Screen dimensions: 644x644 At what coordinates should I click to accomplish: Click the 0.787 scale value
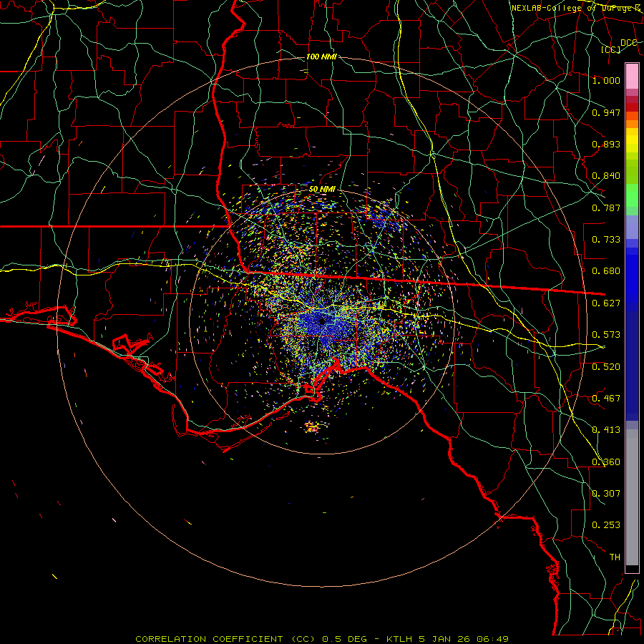[x=606, y=208]
